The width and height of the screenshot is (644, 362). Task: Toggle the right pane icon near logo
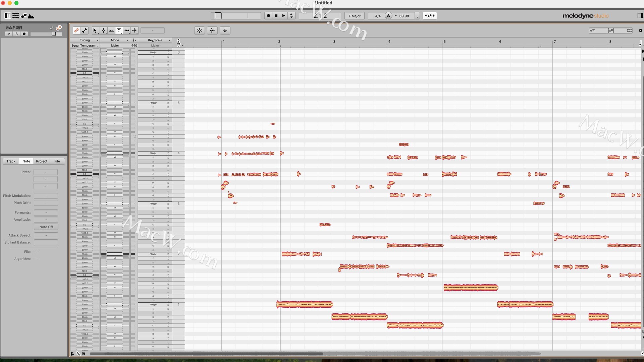pos(640,15)
